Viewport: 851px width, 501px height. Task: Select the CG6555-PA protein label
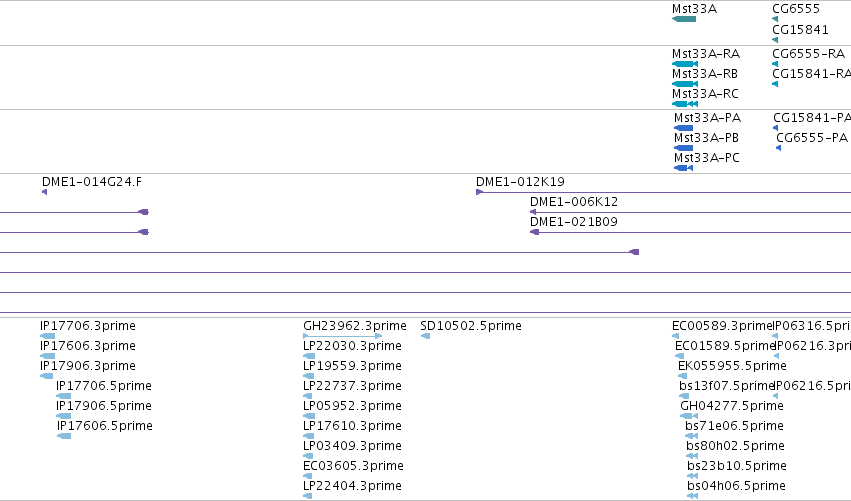click(x=812, y=138)
